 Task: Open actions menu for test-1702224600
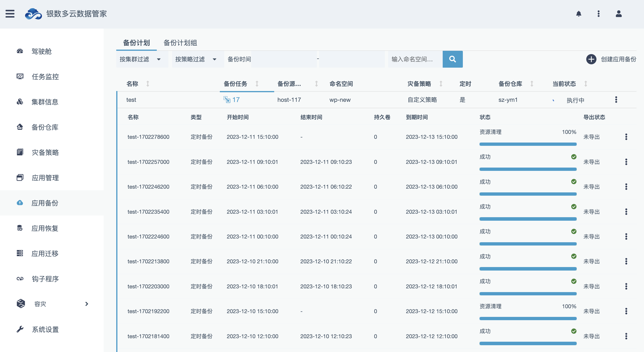(x=626, y=236)
